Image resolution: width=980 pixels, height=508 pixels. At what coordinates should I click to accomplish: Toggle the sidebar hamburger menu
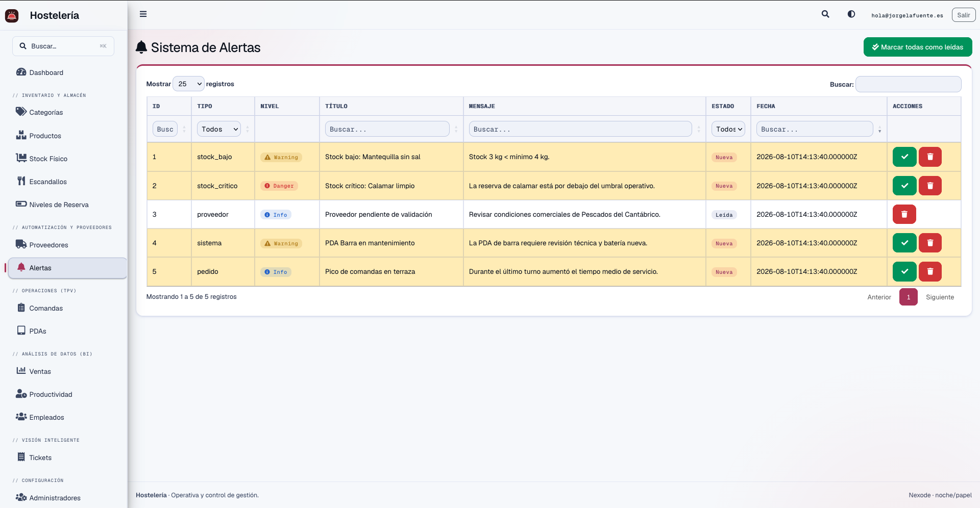143,14
